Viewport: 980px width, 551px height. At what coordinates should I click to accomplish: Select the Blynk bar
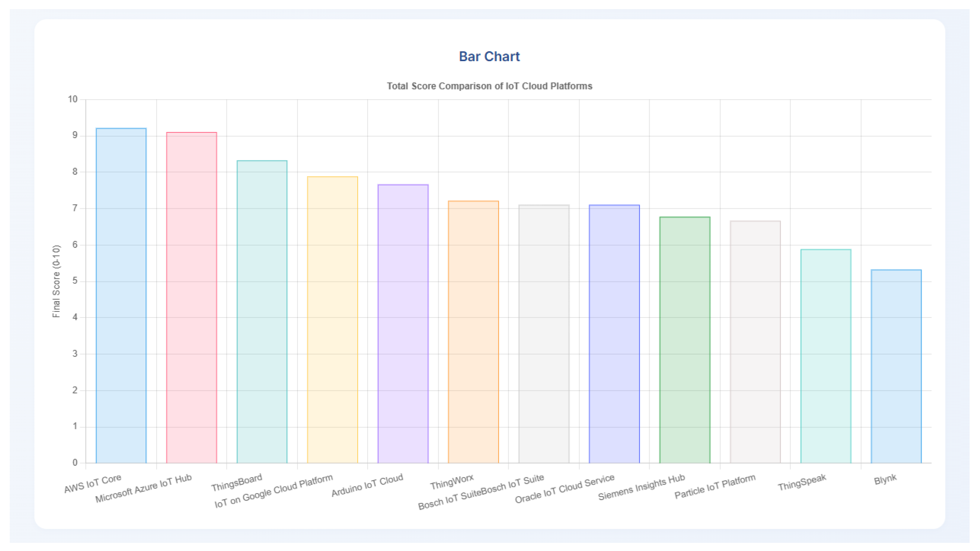click(896, 366)
